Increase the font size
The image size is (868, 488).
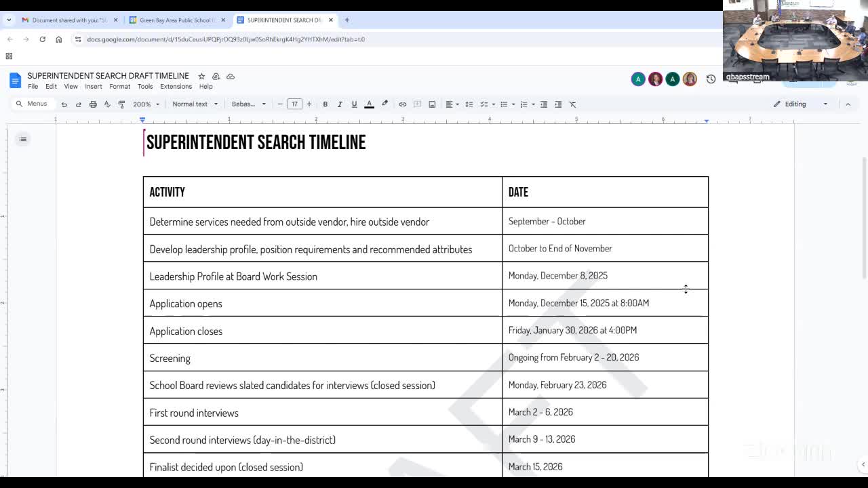click(309, 104)
